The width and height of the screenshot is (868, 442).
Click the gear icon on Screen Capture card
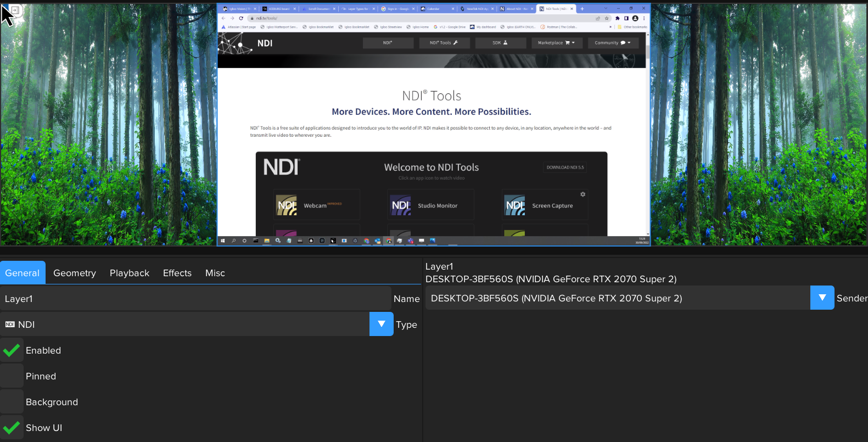click(583, 194)
